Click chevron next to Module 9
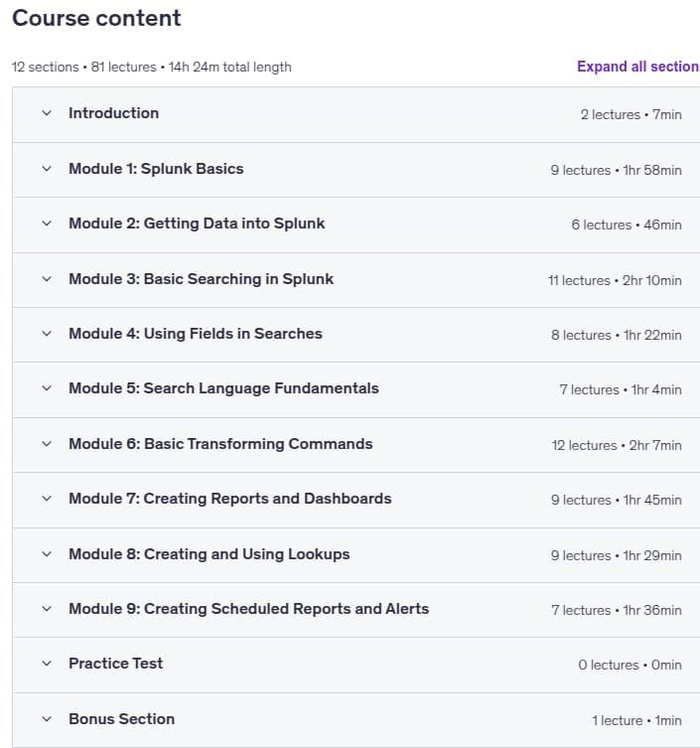The width and height of the screenshot is (700, 748). (47, 609)
